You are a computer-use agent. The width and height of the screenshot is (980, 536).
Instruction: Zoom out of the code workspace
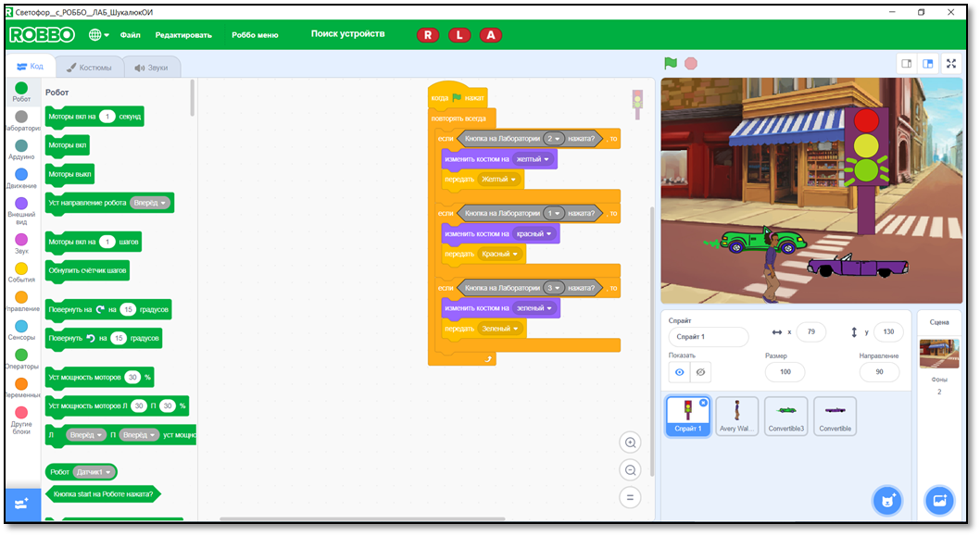(631, 470)
